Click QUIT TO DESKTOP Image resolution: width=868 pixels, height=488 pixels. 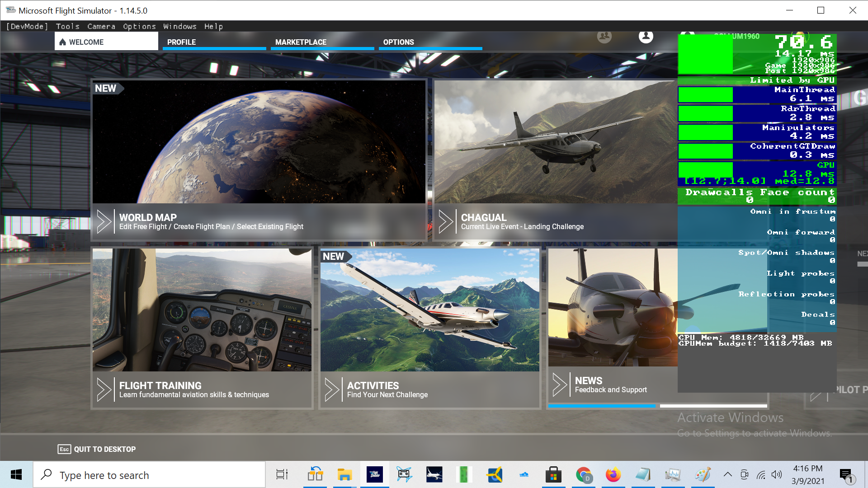tap(105, 449)
